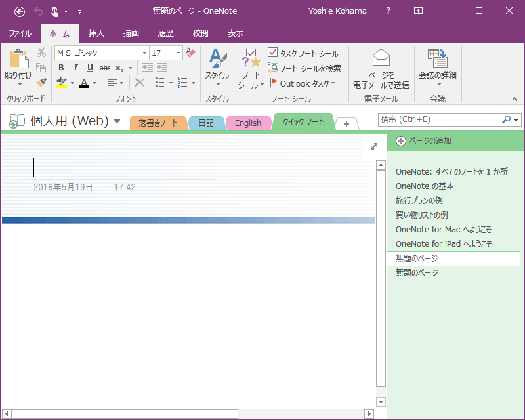
Task: Open Outlook タスク flag menu
Action: pyautogui.click(x=302, y=83)
